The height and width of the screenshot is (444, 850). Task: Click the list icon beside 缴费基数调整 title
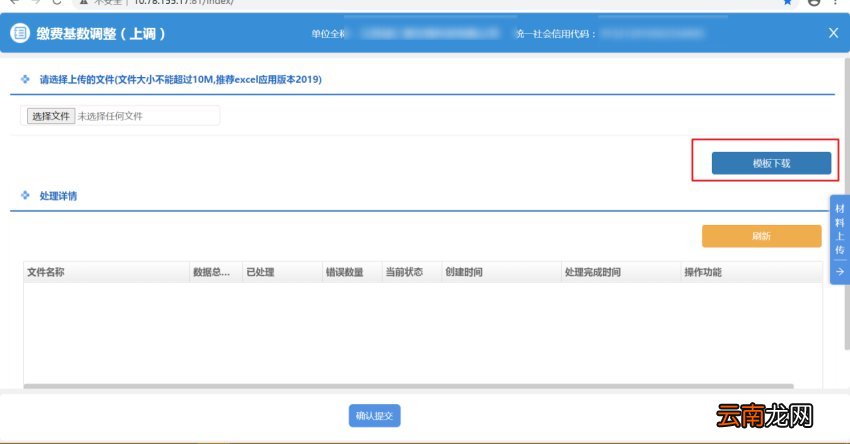20,33
